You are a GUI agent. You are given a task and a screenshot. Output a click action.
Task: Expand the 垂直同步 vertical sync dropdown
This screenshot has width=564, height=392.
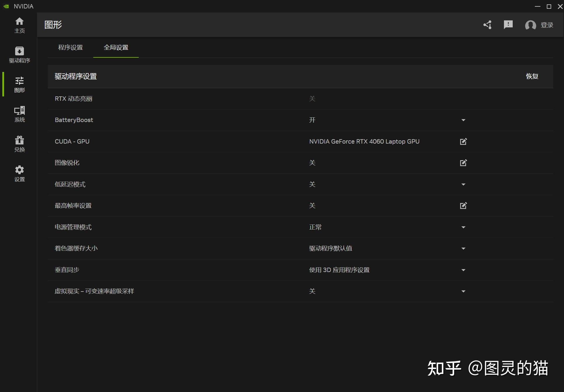click(463, 270)
